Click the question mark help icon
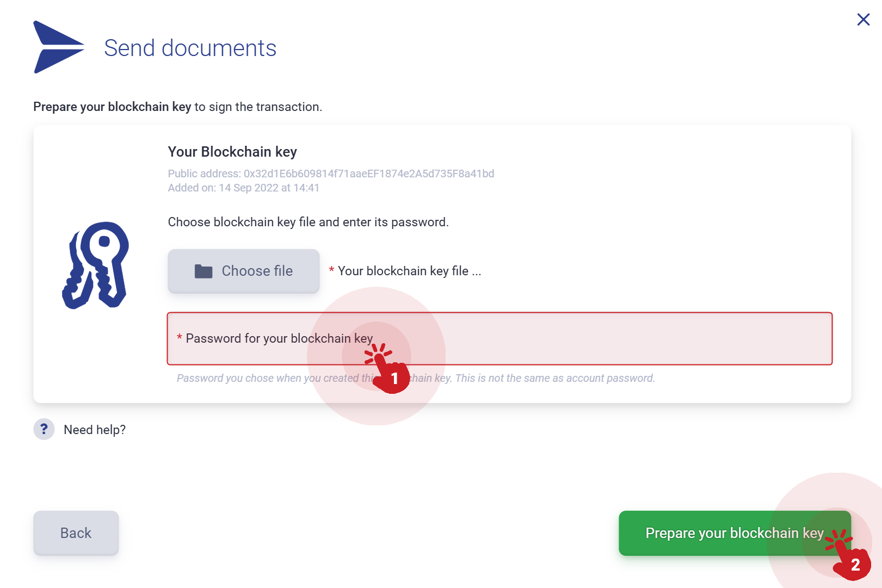This screenshot has width=882, height=588. (x=44, y=429)
